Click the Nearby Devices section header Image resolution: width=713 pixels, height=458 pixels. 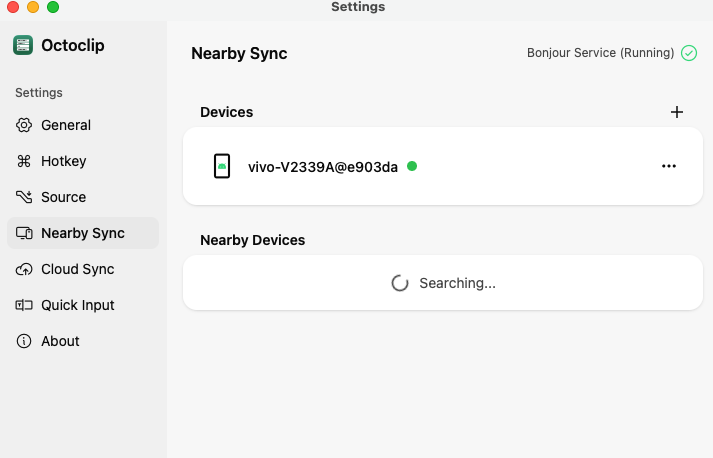point(252,240)
